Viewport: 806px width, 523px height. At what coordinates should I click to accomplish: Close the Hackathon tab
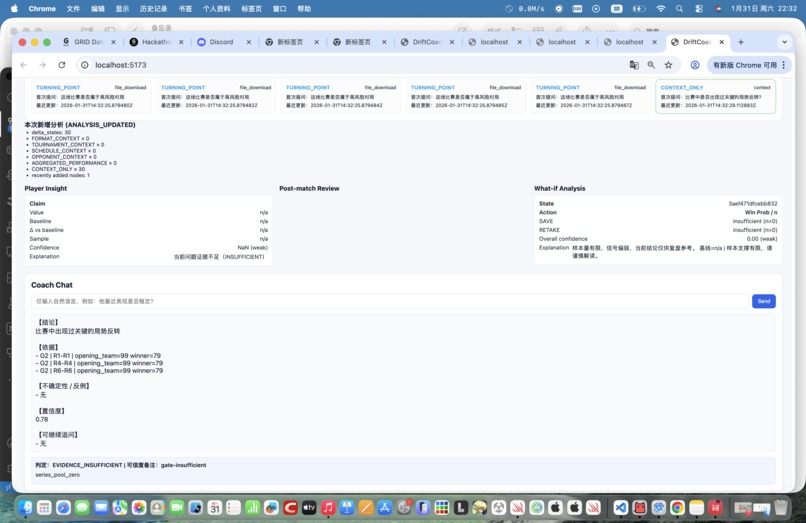click(181, 42)
